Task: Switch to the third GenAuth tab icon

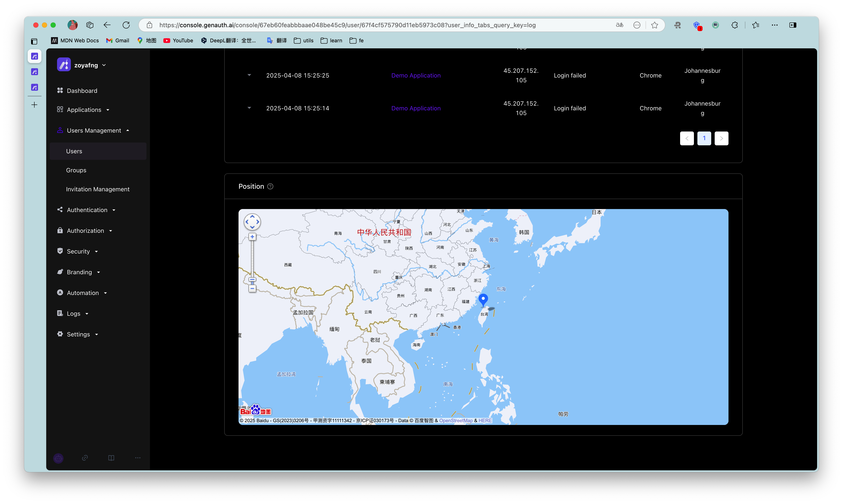Action: [34, 87]
